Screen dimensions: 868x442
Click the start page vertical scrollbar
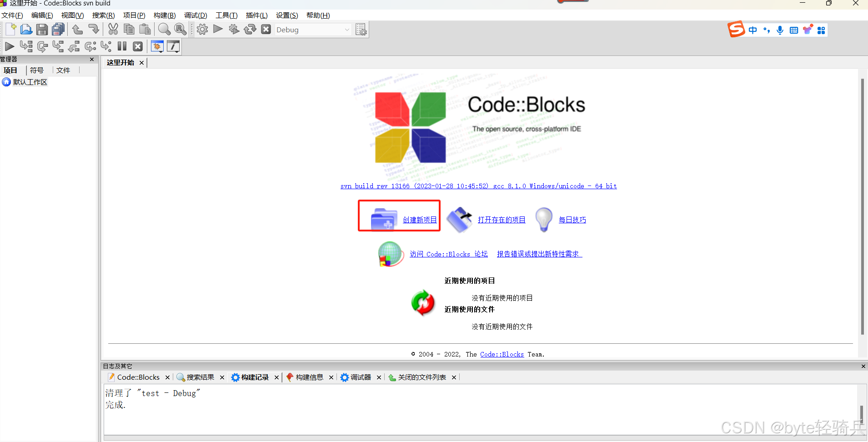click(862, 207)
